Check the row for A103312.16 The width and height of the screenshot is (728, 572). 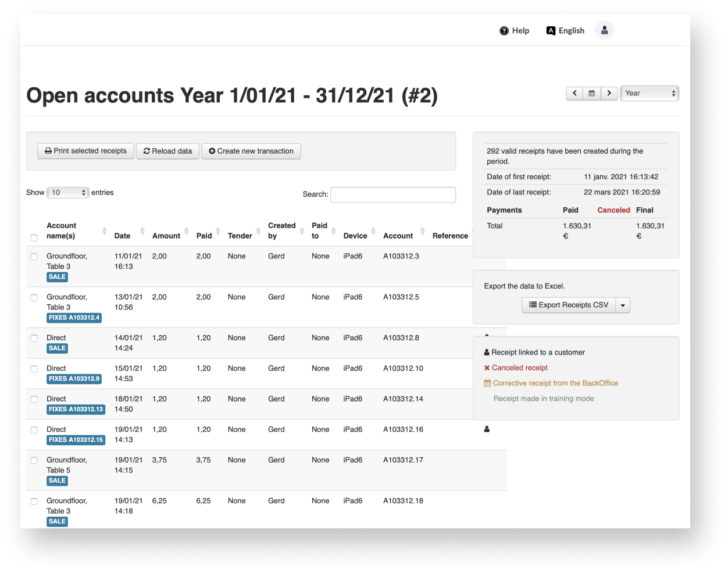[x=34, y=430]
